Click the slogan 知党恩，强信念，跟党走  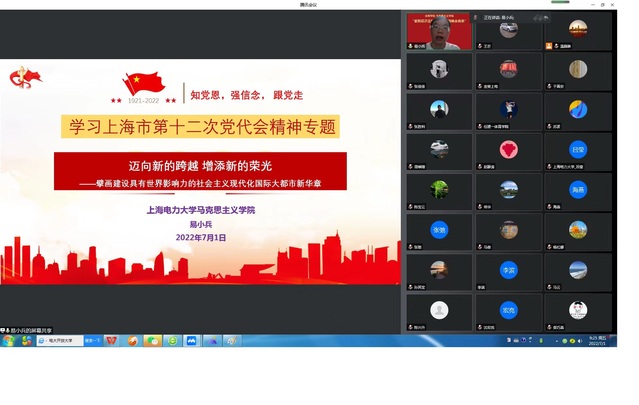(247, 95)
